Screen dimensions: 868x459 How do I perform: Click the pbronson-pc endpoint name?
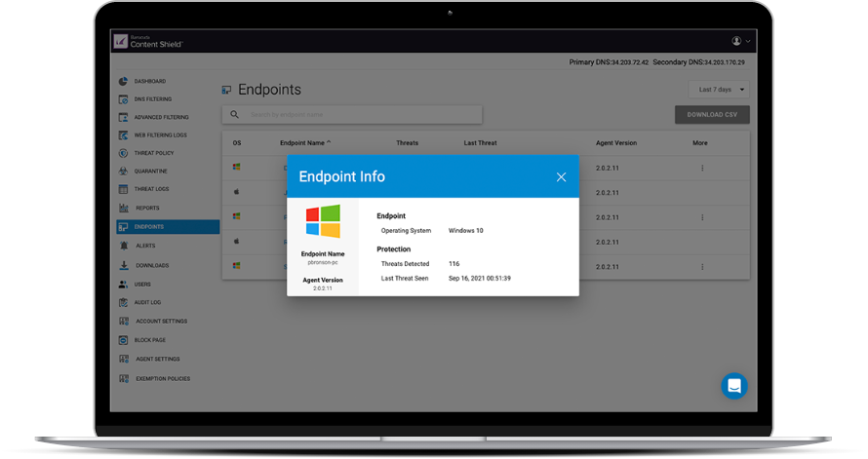tap(323, 263)
